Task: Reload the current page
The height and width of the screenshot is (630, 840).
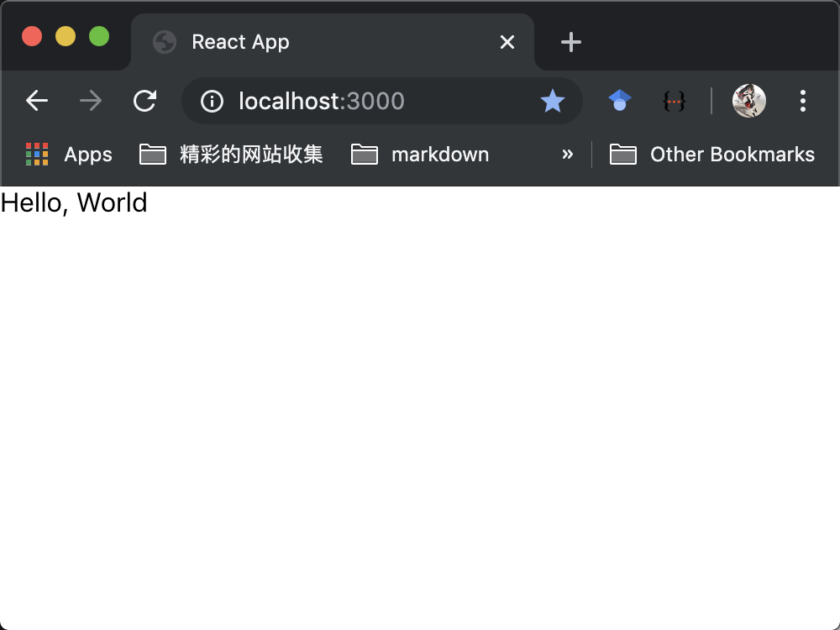Action: (x=145, y=101)
